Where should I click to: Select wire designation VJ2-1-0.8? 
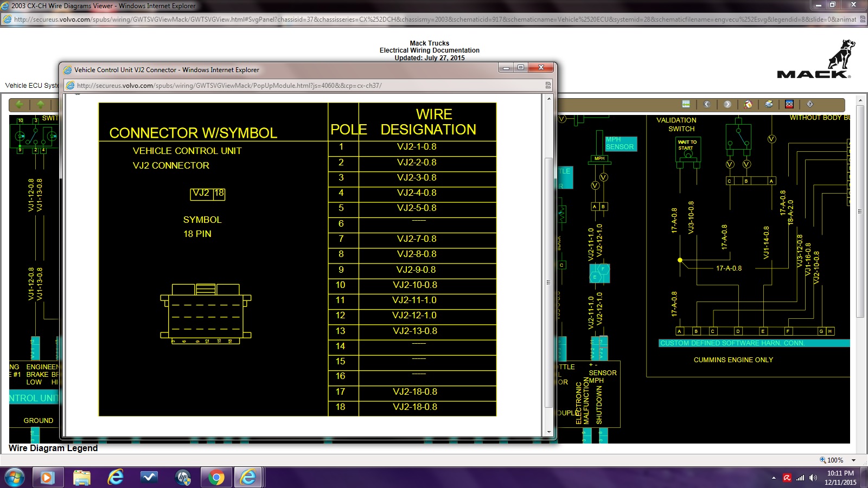[x=417, y=147]
